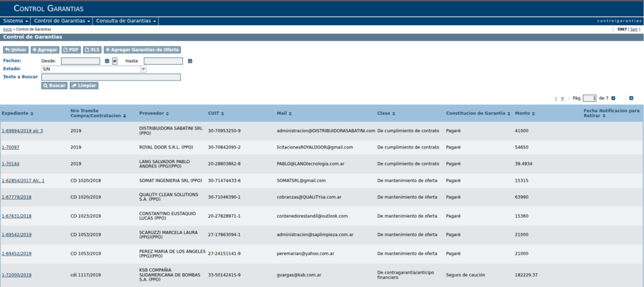Viewport: 644px width, 287px height.
Task: Sort the table by Monto
Action: tap(524, 113)
